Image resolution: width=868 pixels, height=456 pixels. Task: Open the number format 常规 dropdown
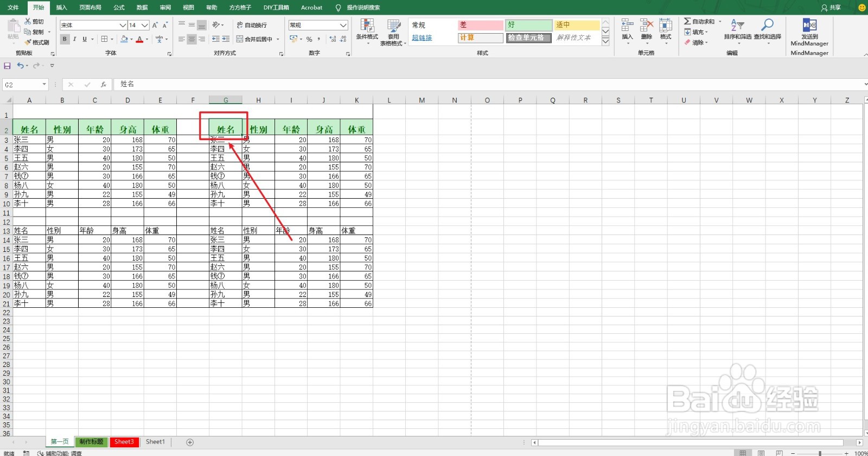tap(343, 26)
